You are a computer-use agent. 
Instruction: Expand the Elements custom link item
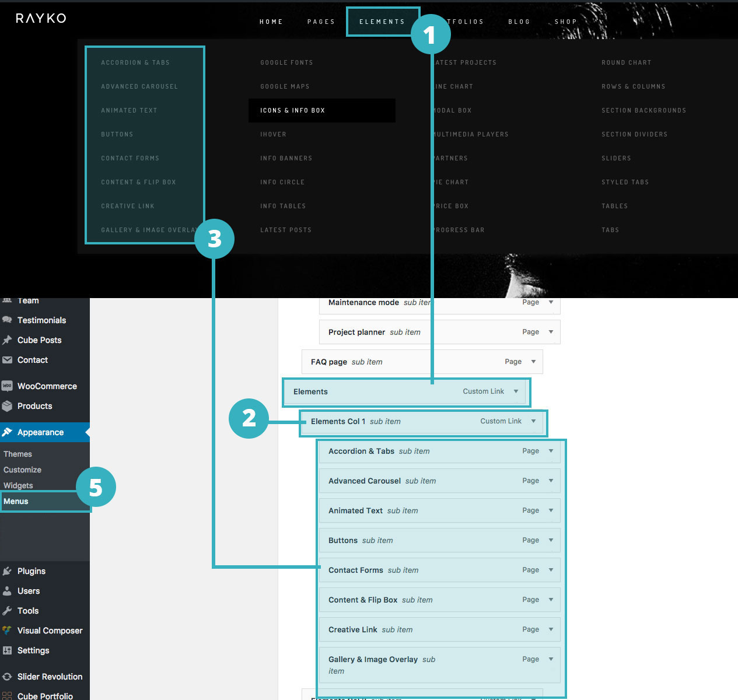tap(516, 391)
